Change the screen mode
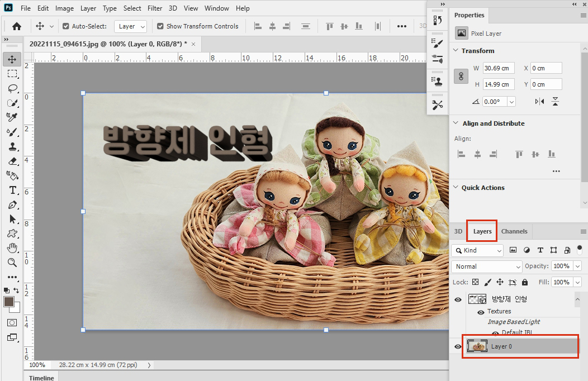The height and width of the screenshot is (381, 588). pos(12,337)
